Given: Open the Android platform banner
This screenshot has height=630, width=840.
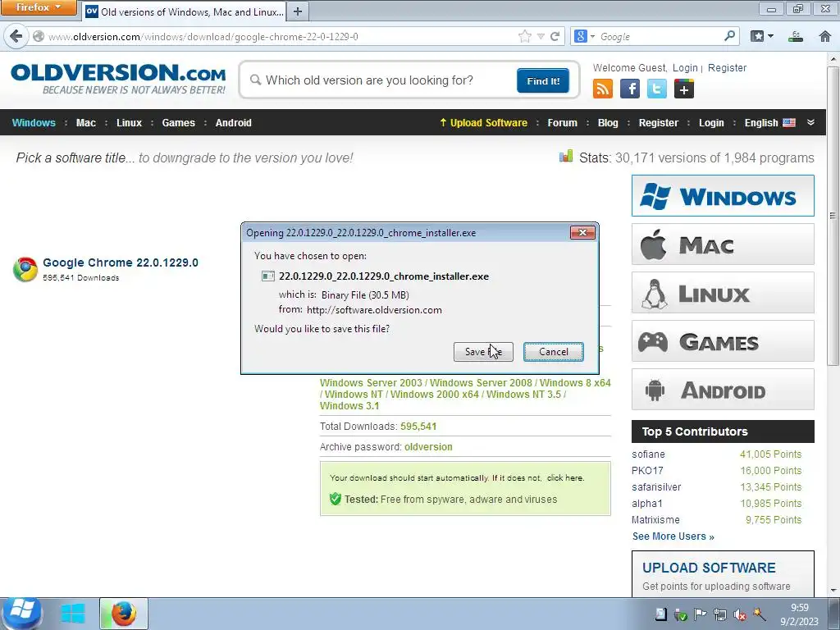Looking at the screenshot, I should [x=723, y=390].
